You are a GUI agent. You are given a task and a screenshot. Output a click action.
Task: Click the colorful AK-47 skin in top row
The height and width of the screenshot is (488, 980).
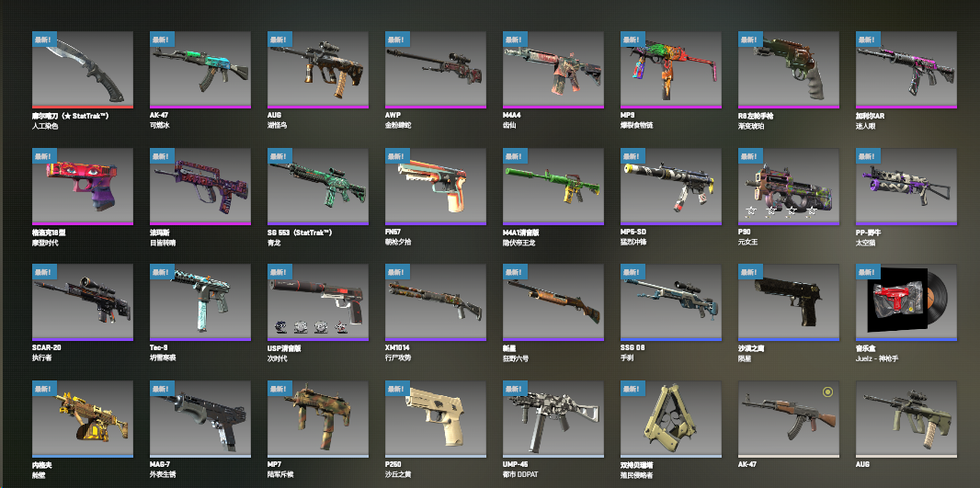(200, 69)
